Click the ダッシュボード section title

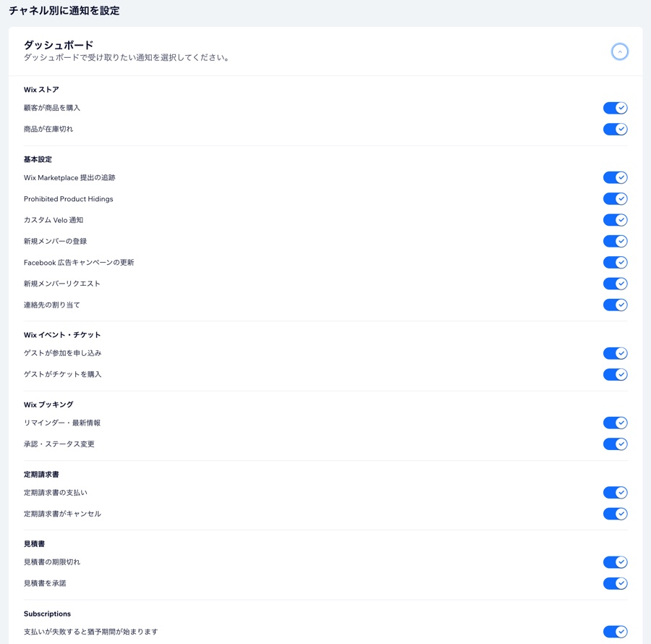59,45
